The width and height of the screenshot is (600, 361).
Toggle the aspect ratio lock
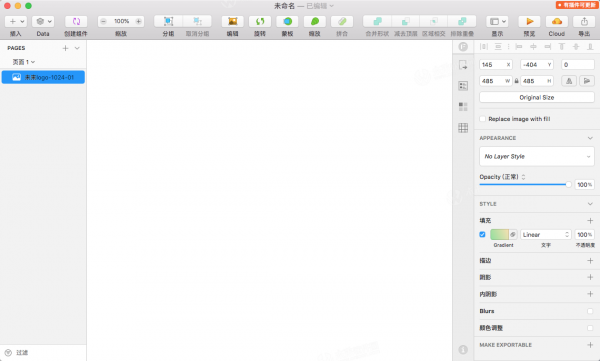[x=516, y=81]
